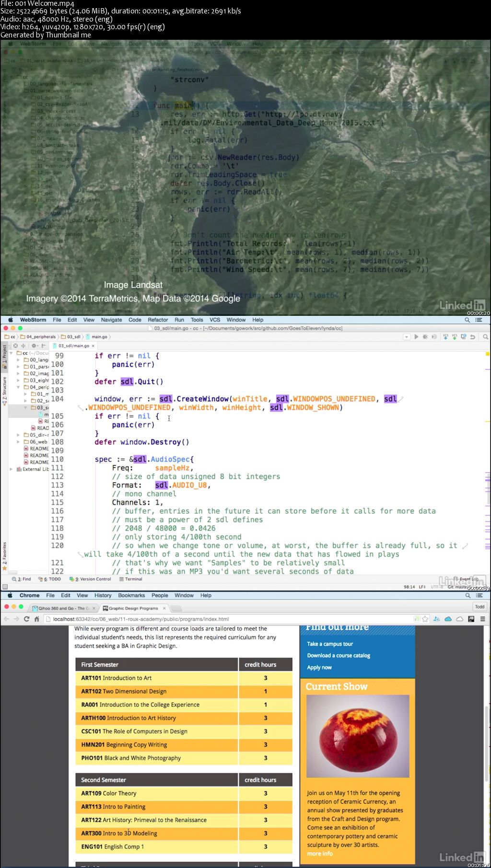The width and height of the screenshot is (491, 868).
Task: Click the VCS commit changes icon in 03_sdl WebStorm
Action: [455, 337]
